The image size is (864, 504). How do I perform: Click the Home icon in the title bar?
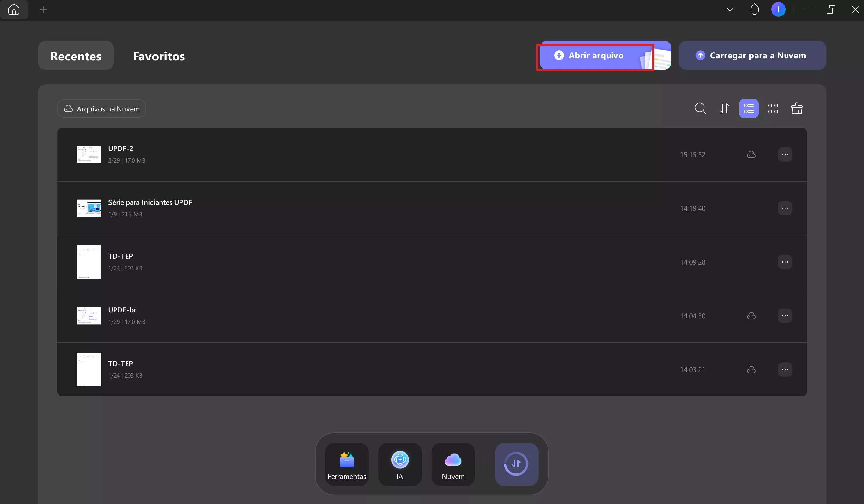[x=14, y=9]
